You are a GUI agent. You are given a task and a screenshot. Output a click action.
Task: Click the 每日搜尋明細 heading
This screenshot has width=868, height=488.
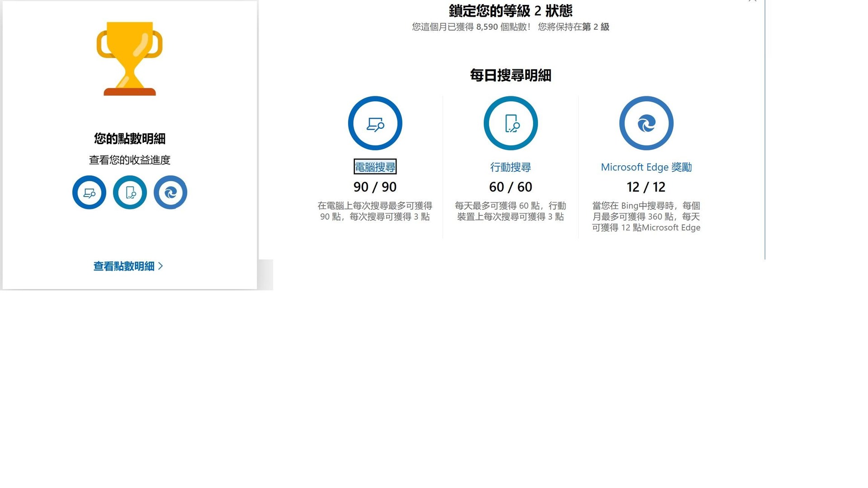coord(510,75)
